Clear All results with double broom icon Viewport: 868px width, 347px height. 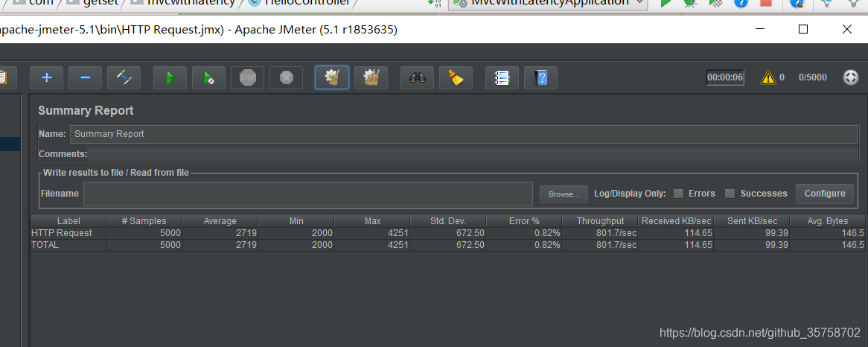pos(371,78)
